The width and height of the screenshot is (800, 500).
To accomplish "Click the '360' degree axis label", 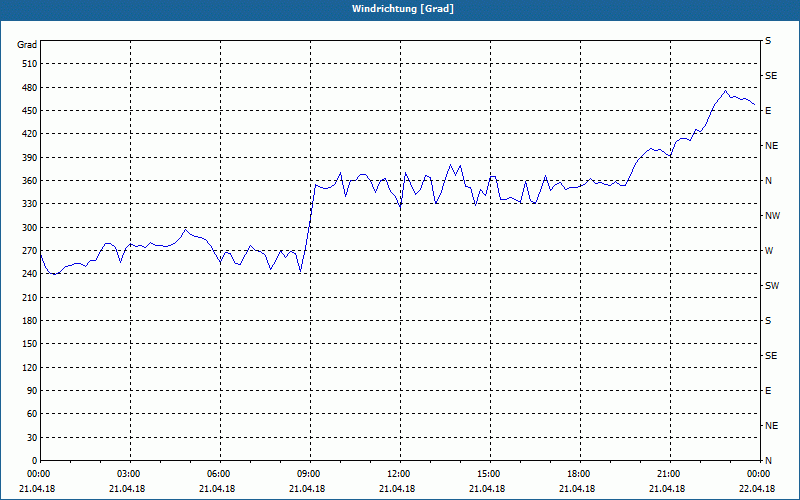I will pyautogui.click(x=30, y=181).
